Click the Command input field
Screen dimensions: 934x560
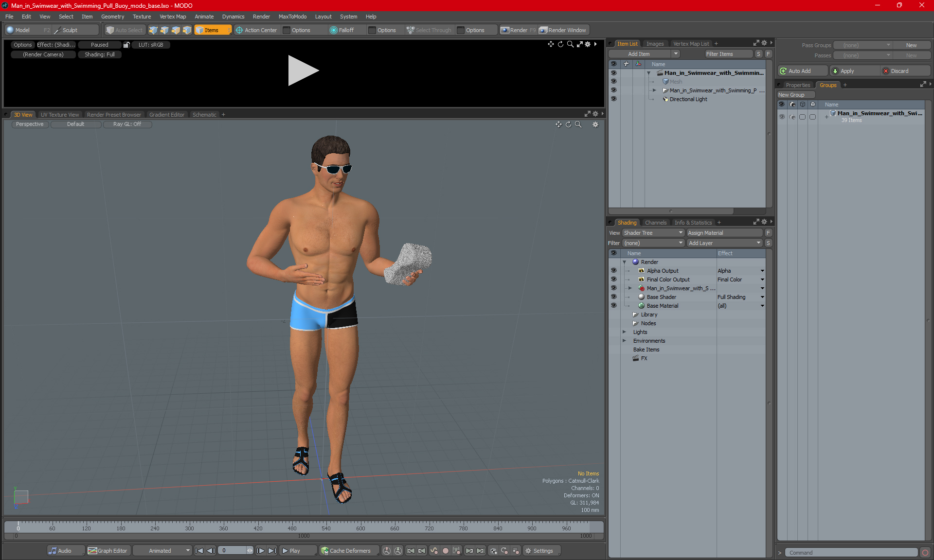tap(852, 553)
